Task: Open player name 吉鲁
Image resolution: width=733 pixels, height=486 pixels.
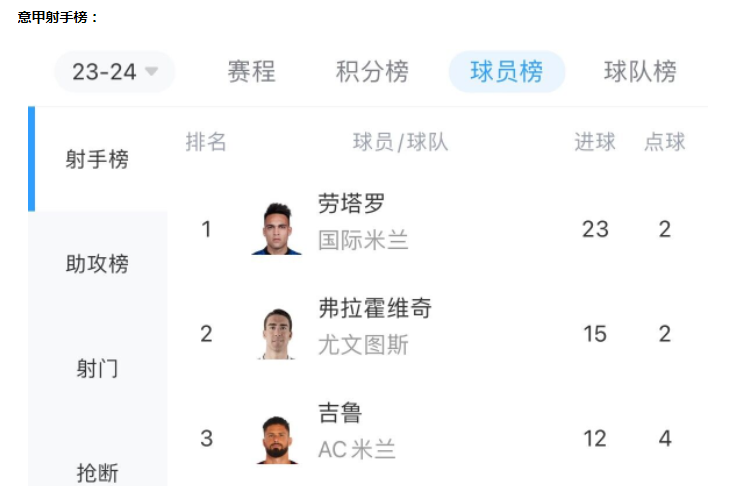Action: tap(340, 413)
